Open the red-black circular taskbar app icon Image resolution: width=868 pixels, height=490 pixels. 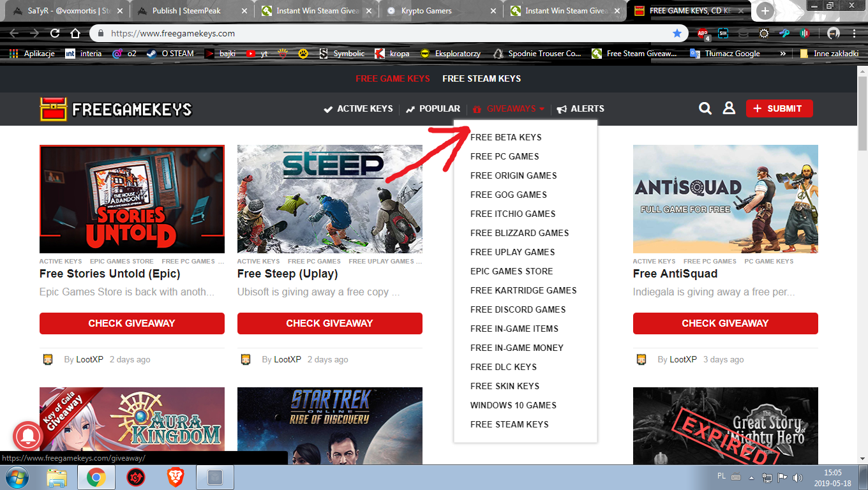[x=135, y=477]
